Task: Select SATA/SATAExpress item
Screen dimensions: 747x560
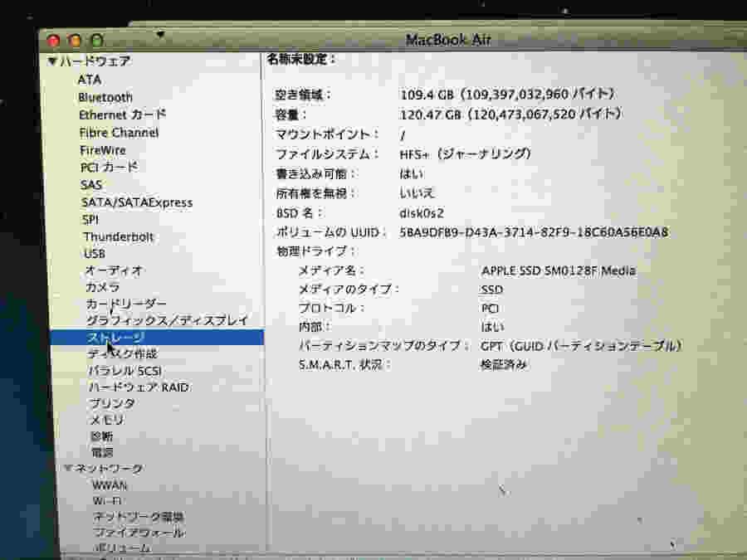Action: [x=137, y=202]
